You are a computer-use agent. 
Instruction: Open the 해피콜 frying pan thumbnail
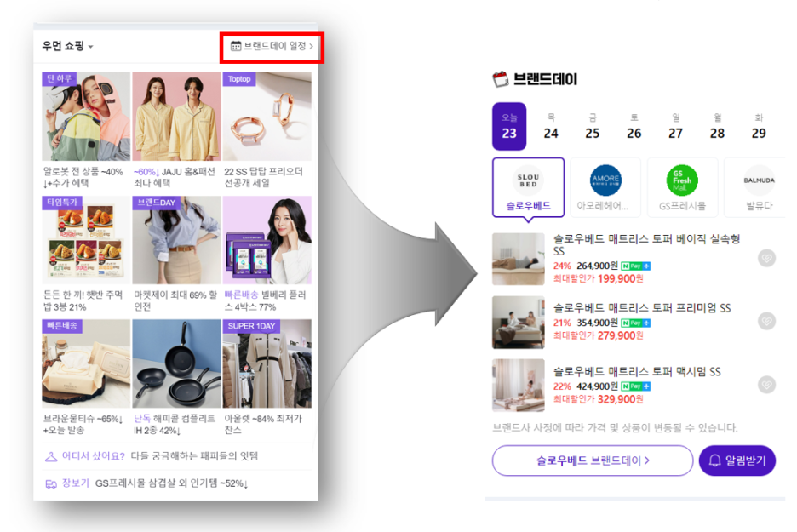pyautogui.click(x=176, y=363)
